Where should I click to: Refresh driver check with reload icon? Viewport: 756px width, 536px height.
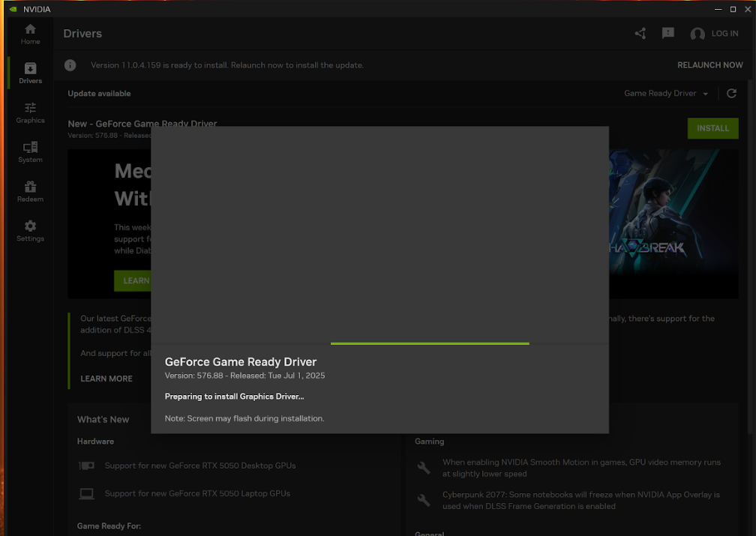pos(731,94)
